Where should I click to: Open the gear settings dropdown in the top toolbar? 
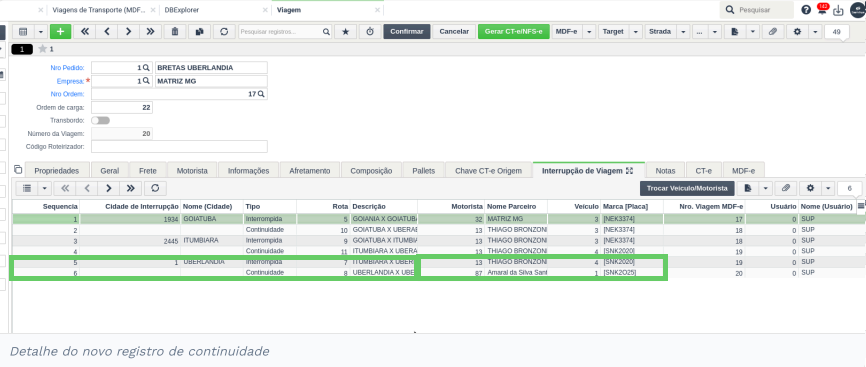coord(814,32)
